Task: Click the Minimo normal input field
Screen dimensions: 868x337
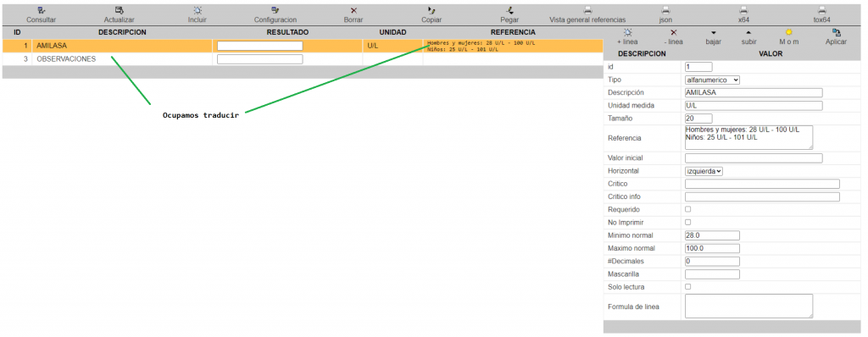Action: [712, 235]
